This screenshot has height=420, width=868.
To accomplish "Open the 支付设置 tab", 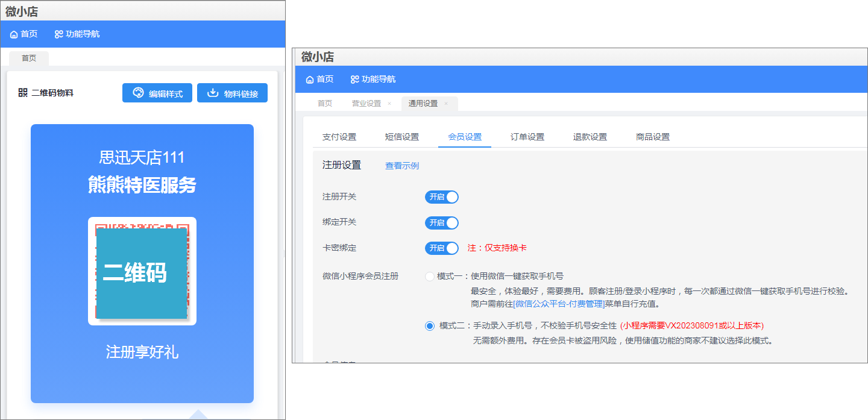I will 339,137.
